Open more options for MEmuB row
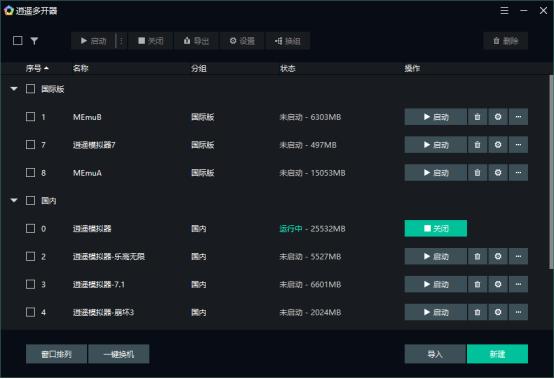This screenshot has width=554, height=379. point(518,117)
